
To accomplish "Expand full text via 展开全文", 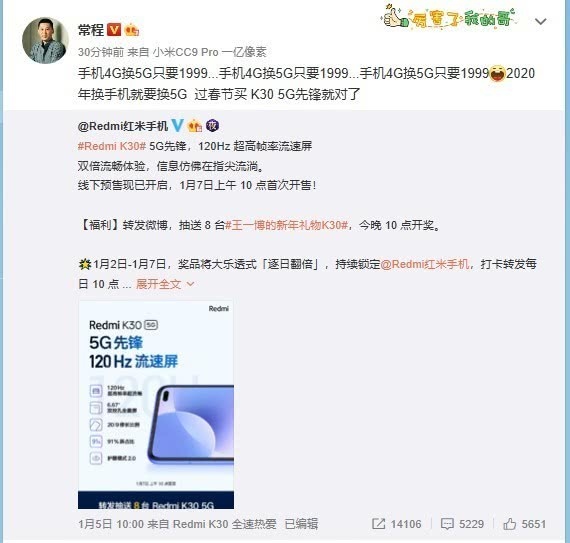I will coord(158,284).
